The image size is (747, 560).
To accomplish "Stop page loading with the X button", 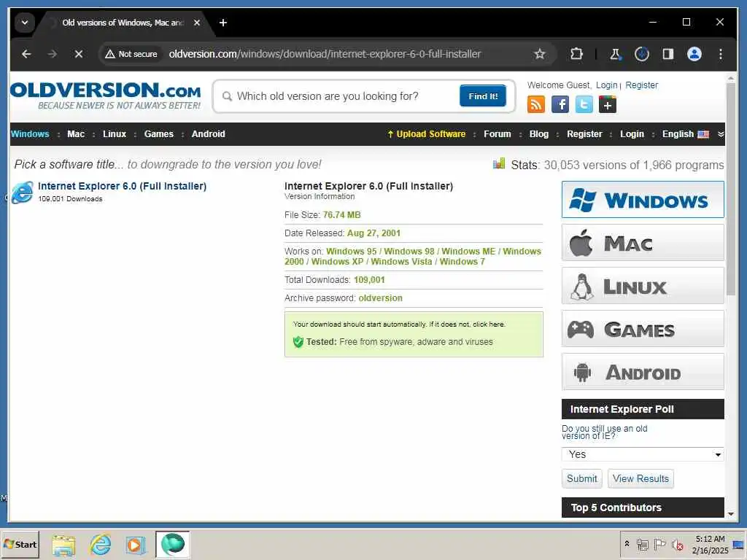I will coord(79,54).
